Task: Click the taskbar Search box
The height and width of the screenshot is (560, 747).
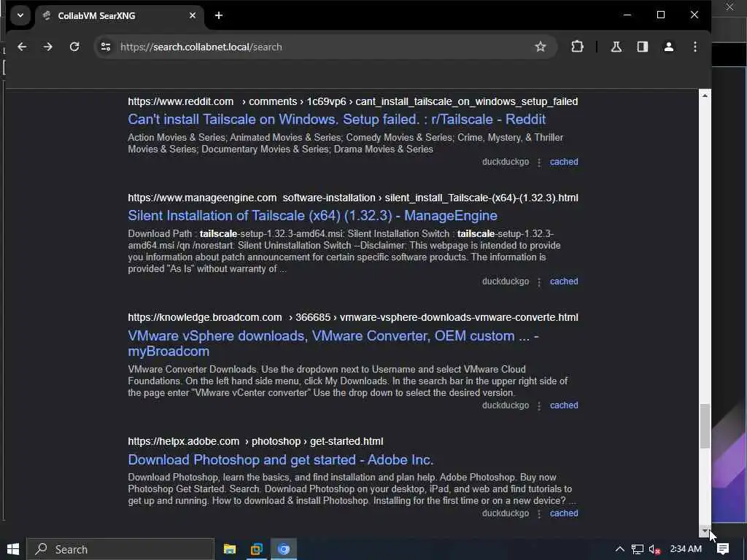Action: tap(120, 549)
